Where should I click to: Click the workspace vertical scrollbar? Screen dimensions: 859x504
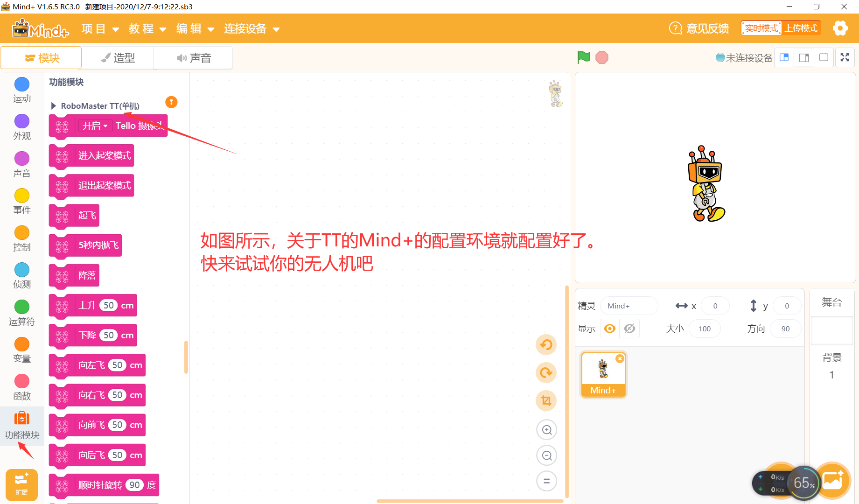tap(567, 392)
